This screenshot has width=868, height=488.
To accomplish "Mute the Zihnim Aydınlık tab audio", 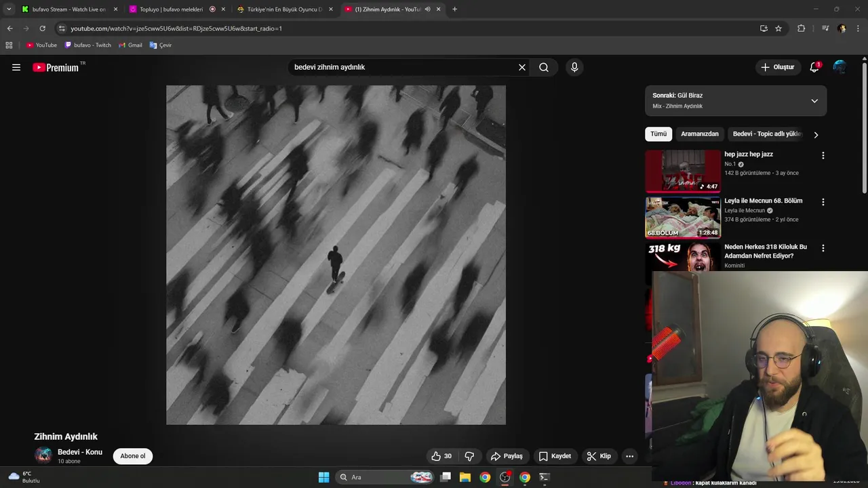I will [427, 9].
